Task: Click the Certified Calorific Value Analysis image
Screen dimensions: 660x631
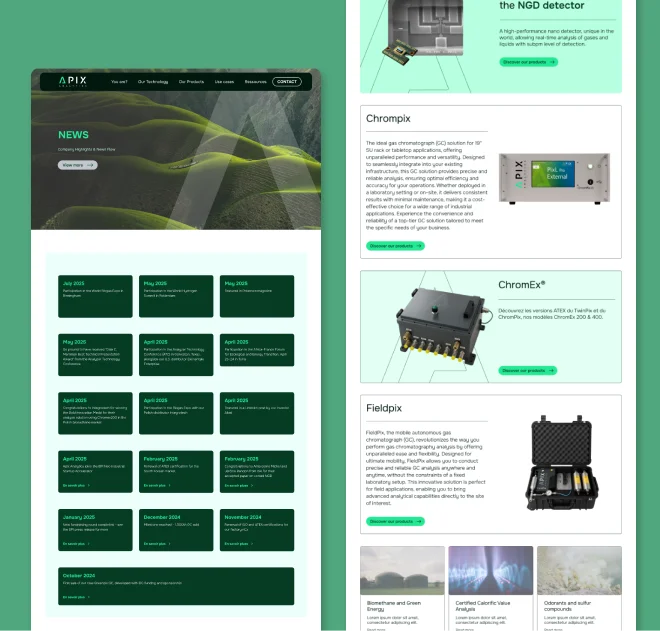Action: tap(491, 570)
